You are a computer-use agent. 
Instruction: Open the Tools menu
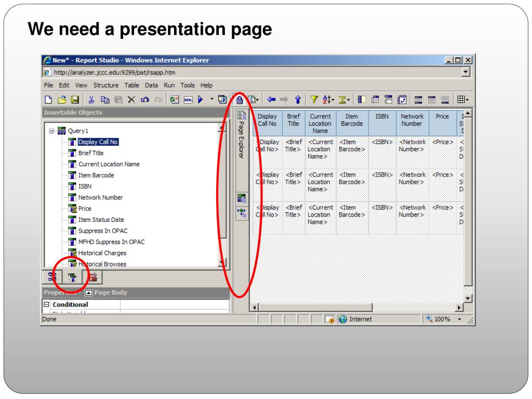pos(187,85)
